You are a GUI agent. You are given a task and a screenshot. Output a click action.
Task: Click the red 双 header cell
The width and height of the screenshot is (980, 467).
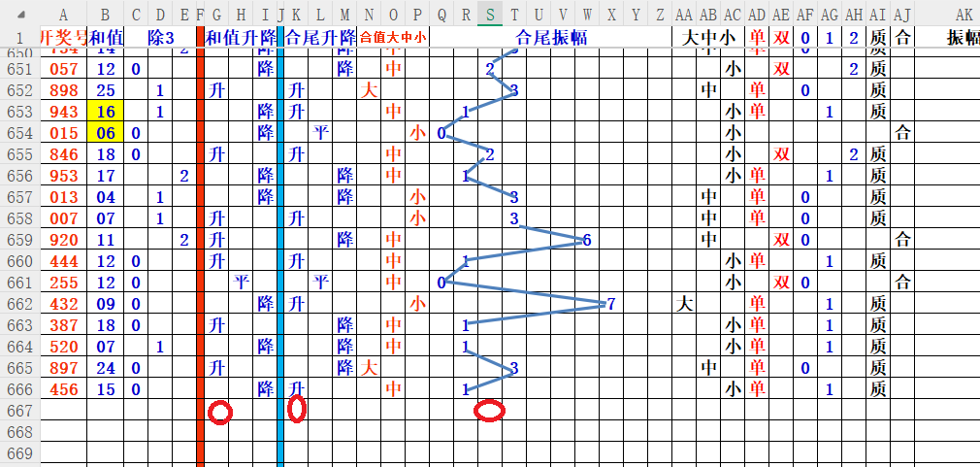point(781,38)
